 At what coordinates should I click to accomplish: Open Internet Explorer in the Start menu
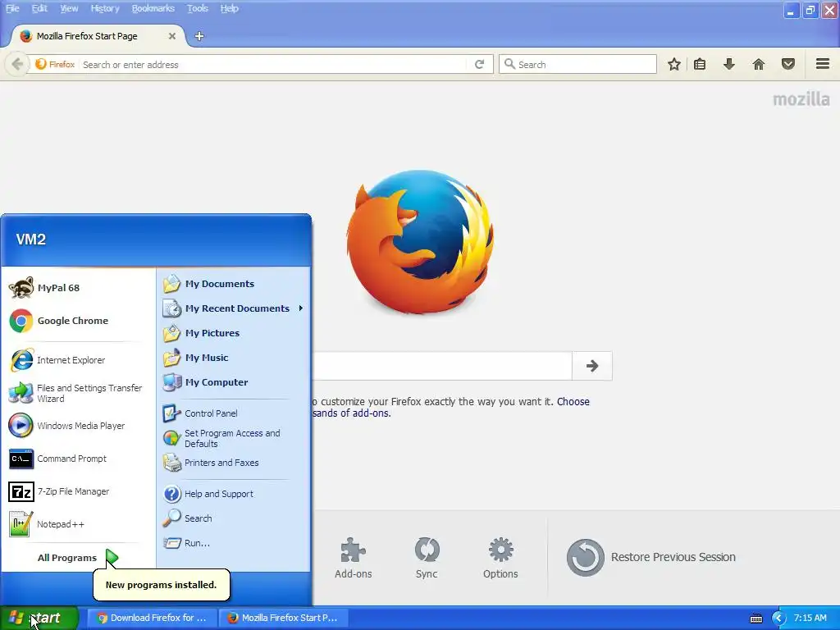[78, 360]
